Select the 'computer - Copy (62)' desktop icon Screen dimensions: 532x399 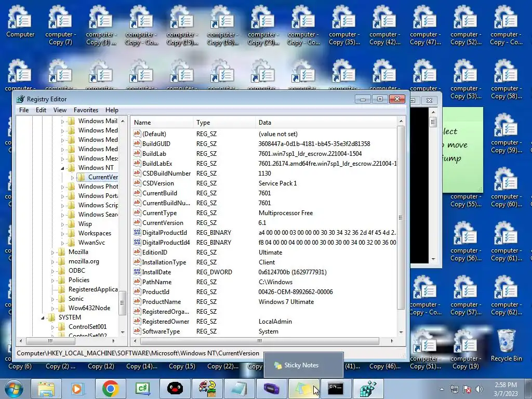pos(506,296)
